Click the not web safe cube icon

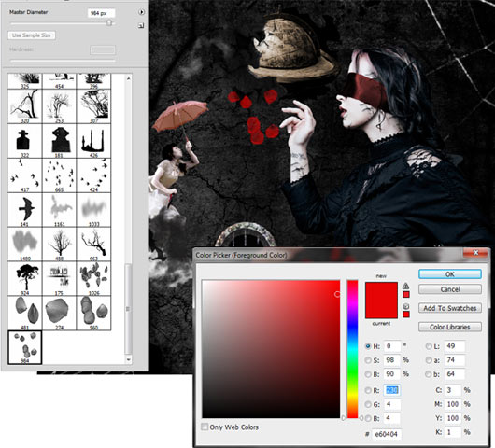406,306
